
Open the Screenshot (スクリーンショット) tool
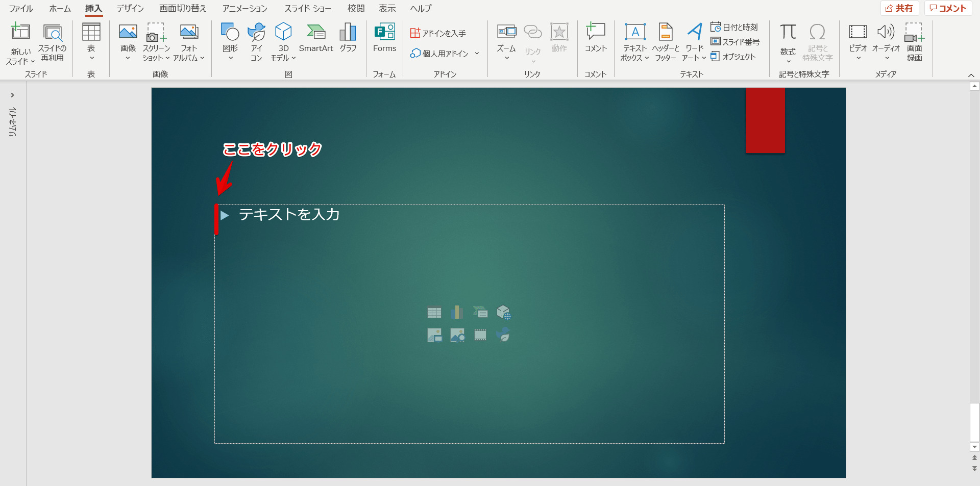(x=156, y=43)
